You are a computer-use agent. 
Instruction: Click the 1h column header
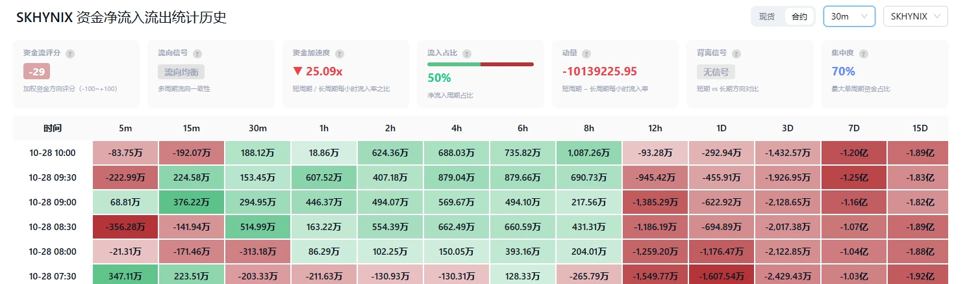point(324,129)
